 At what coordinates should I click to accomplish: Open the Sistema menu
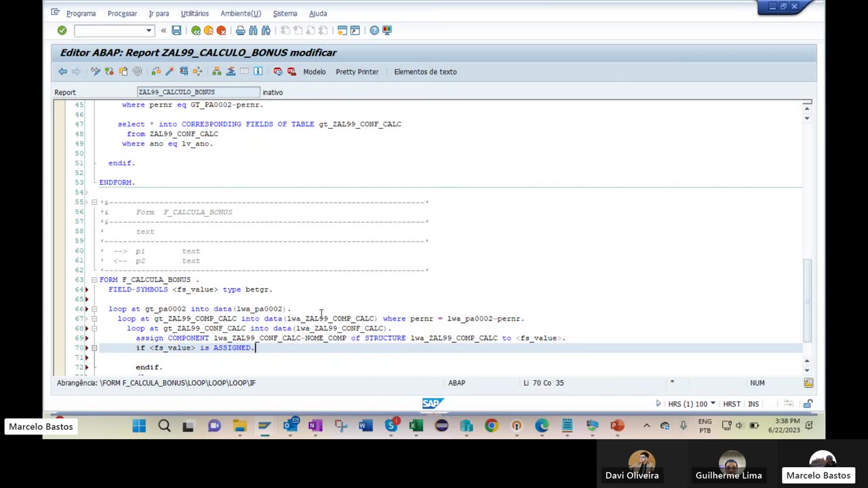[285, 14]
